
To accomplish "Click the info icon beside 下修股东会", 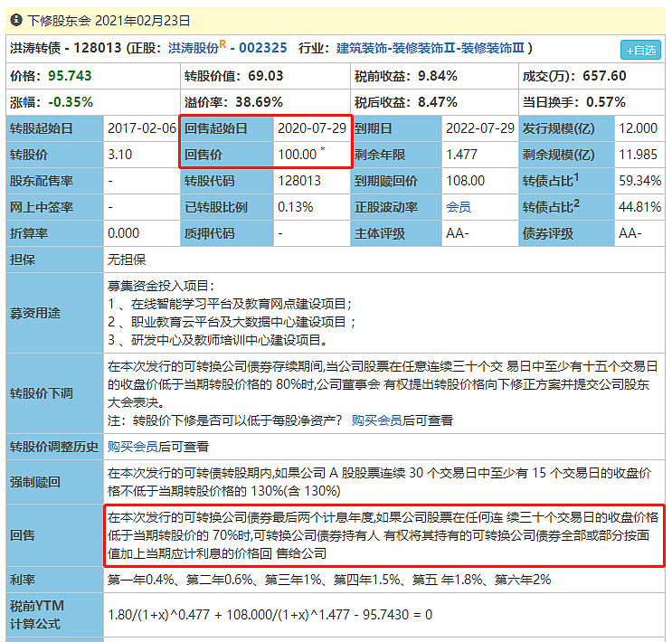I will point(16,18).
